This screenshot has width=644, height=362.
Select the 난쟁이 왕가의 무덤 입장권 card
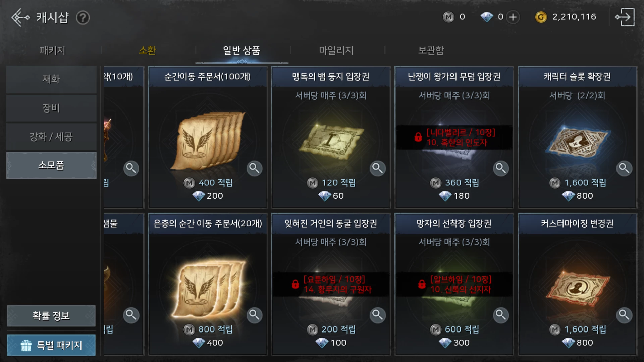[x=454, y=137]
